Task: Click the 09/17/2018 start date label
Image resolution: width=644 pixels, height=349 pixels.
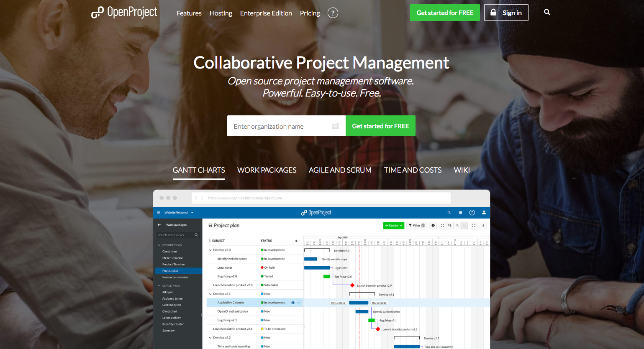Action: [x=338, y=303]
